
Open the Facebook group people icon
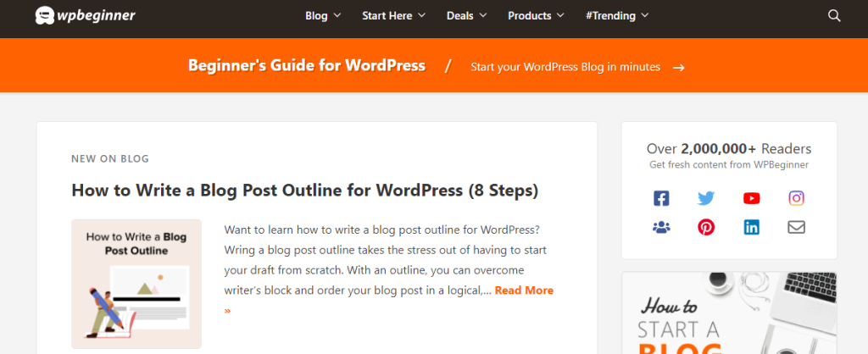[x=661, y=227]
